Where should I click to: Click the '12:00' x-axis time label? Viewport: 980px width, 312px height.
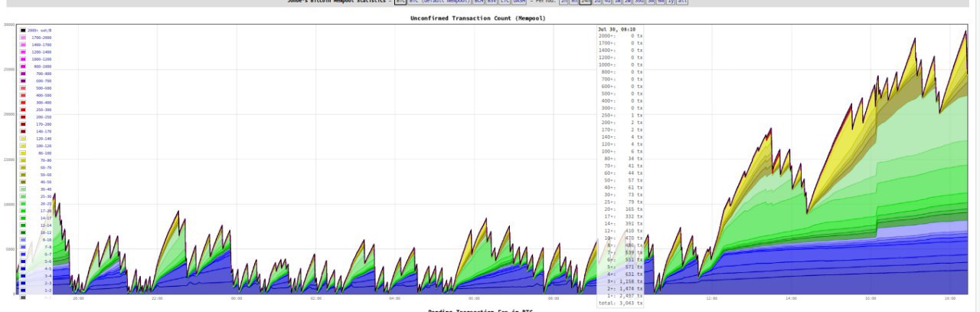pos(711,297)
